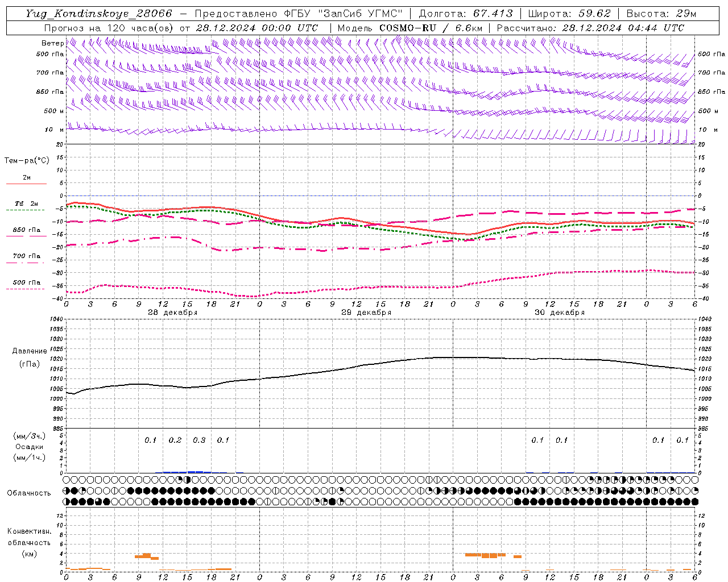Viewport: 728px width, 582px height.
Task: Click the 0.3 precipitation amount value
Action: pos(199,440)
